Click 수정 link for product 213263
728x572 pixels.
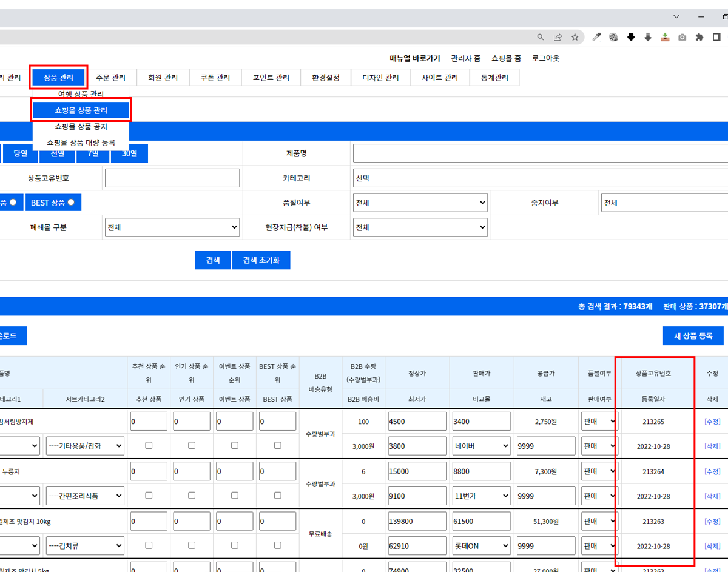712,521
